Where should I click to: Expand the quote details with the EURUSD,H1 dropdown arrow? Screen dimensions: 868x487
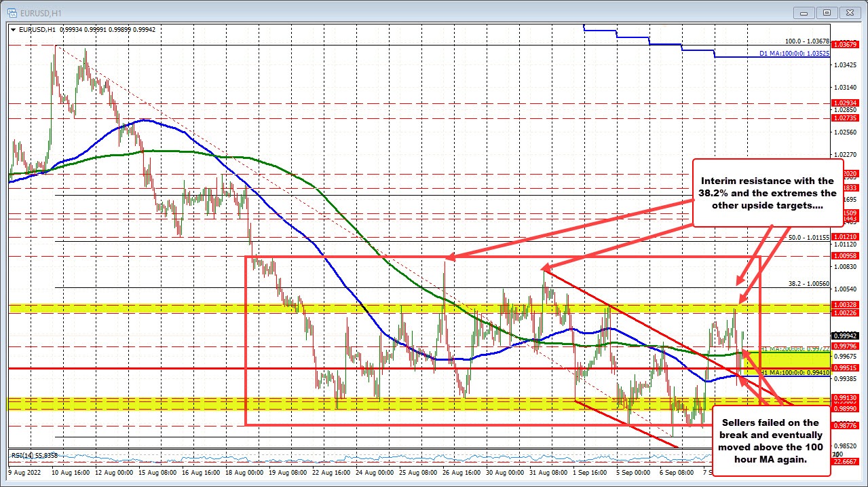pos(12,30)
